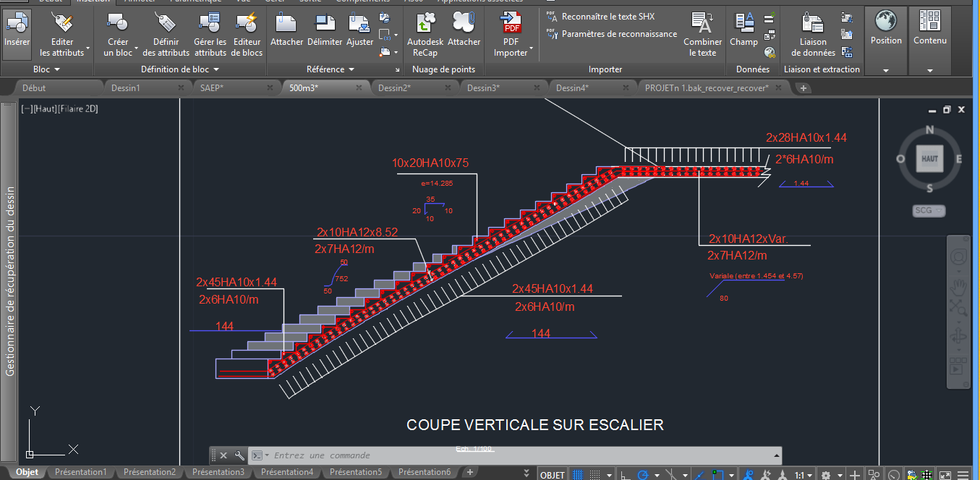Toggle OBJET model space button
980x480 pixels.
pos(553,475)
